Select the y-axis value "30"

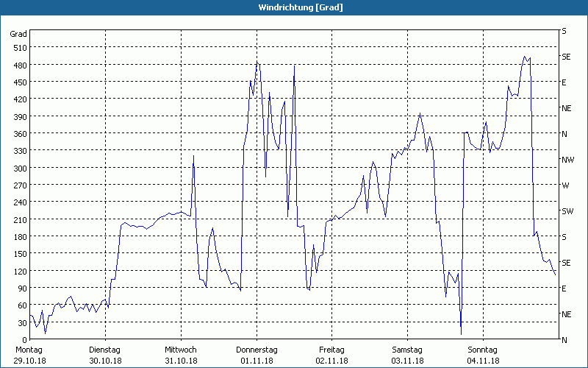tap(23, 322)
